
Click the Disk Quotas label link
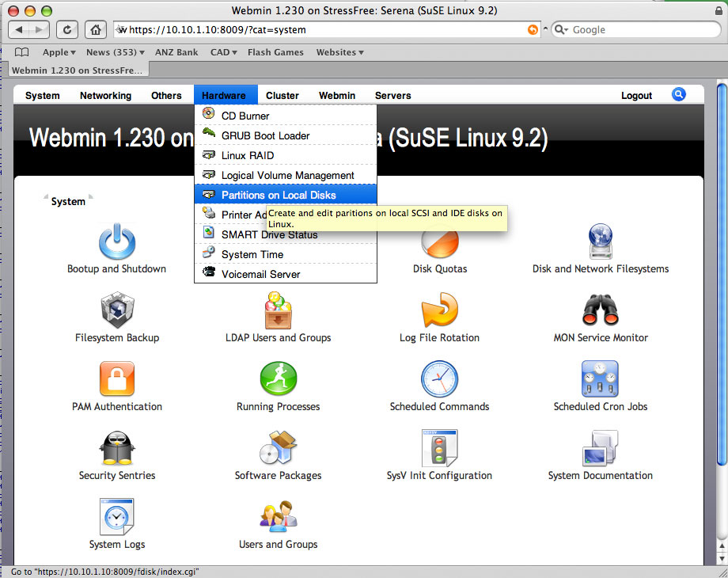click(440, 268)
